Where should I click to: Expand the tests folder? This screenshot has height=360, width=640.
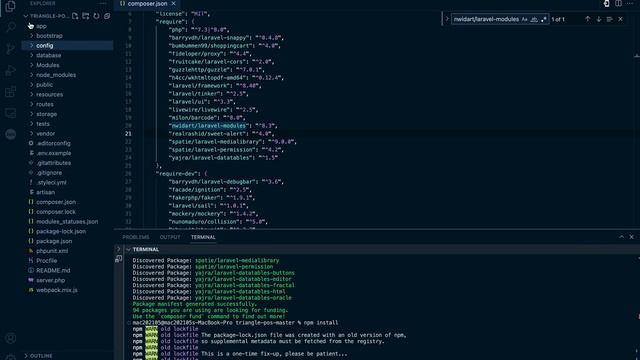click(x=43, y=124)
